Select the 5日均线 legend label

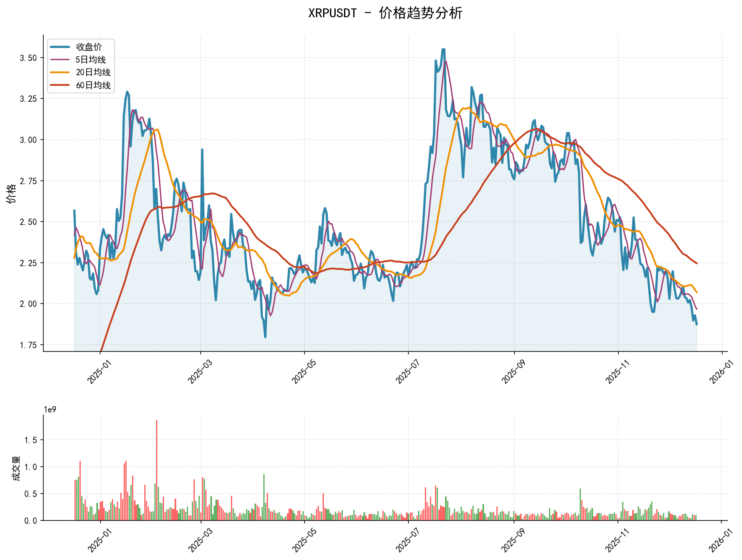(x=90, y=60)
